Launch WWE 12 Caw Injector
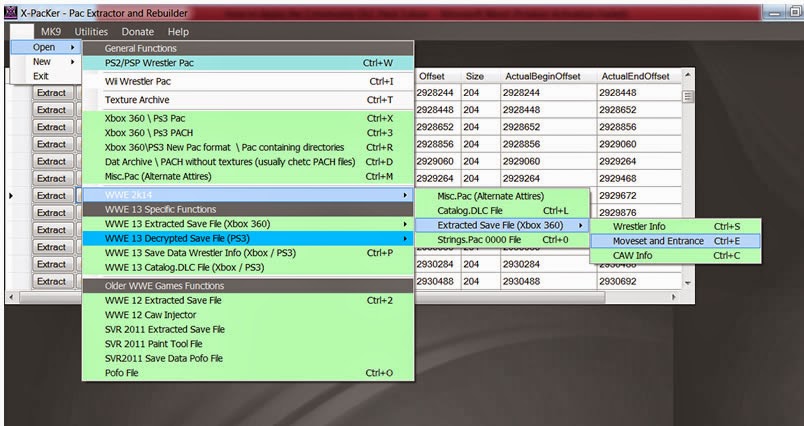This screenshot has width=804, height=426. click(248, 315)
